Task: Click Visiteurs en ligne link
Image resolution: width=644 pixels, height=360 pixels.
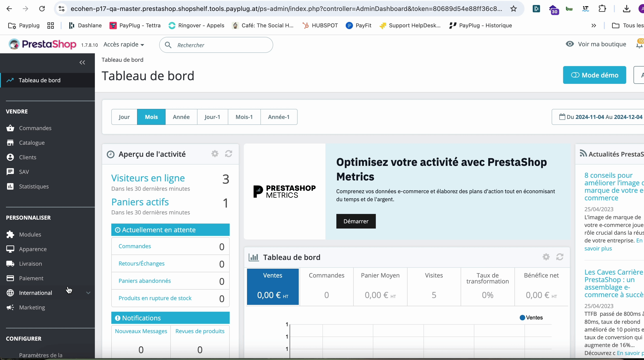Action: click(148, 177)
